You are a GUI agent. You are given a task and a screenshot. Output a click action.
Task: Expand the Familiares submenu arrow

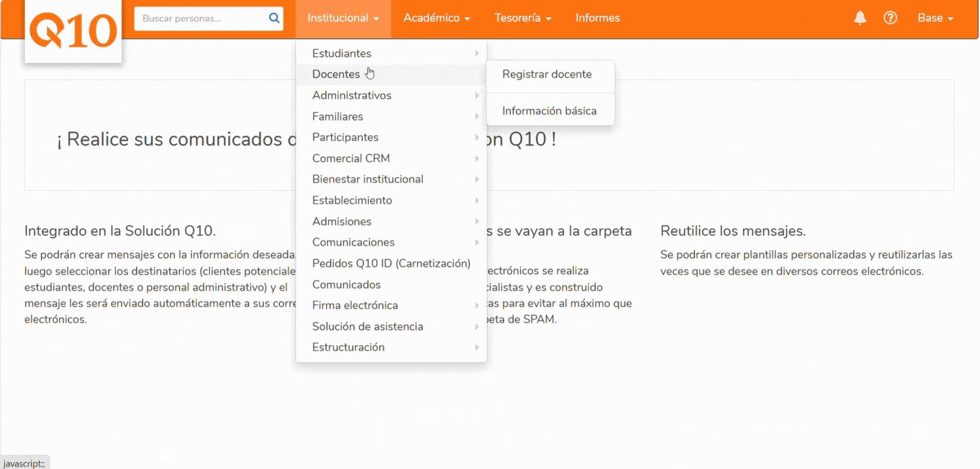477,117
